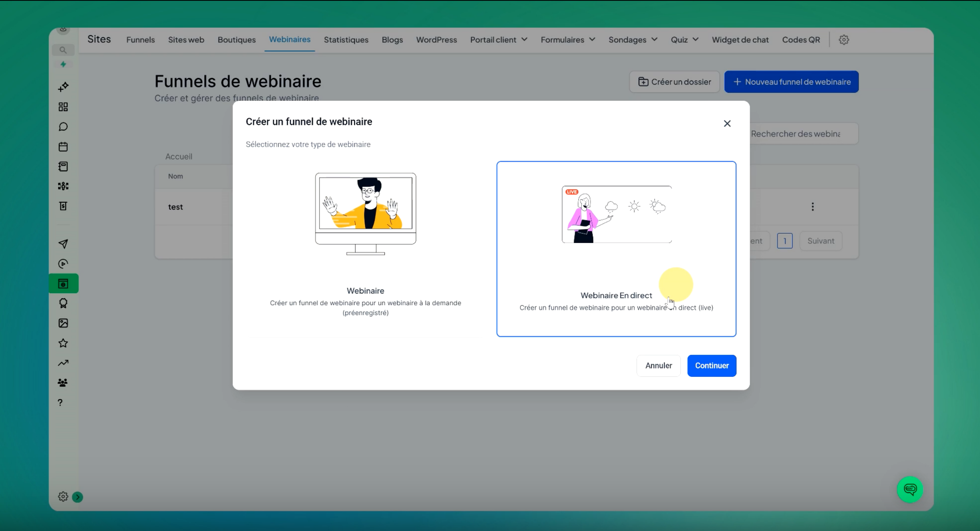Click the paper plane marketing icon

(63, 244)
